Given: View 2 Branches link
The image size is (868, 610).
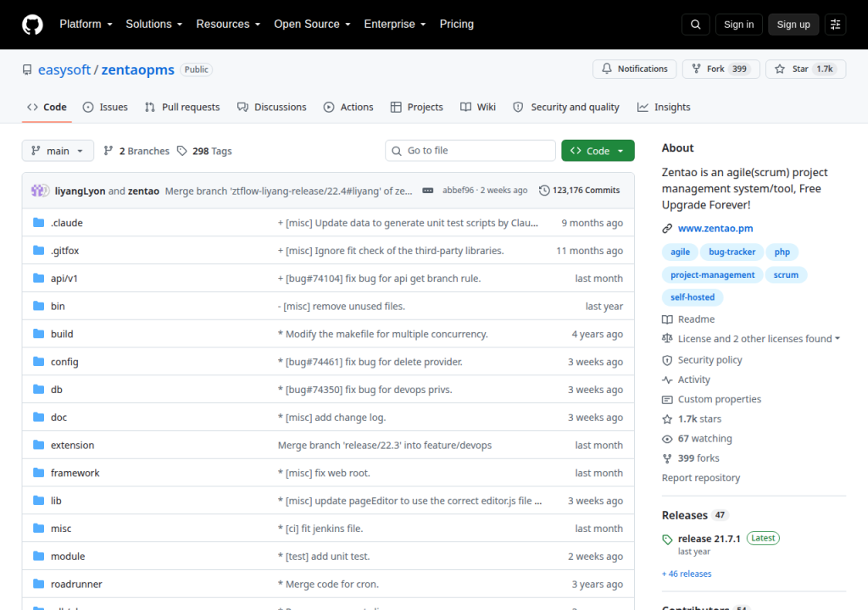Looking at the screenshot, I should pyautogui.click(x=136, y=151).
